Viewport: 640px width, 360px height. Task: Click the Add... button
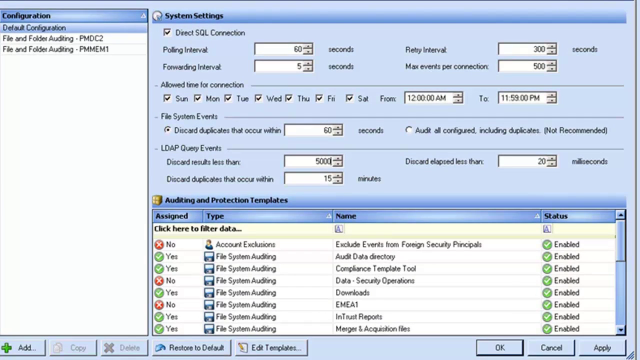click(22, 348)
